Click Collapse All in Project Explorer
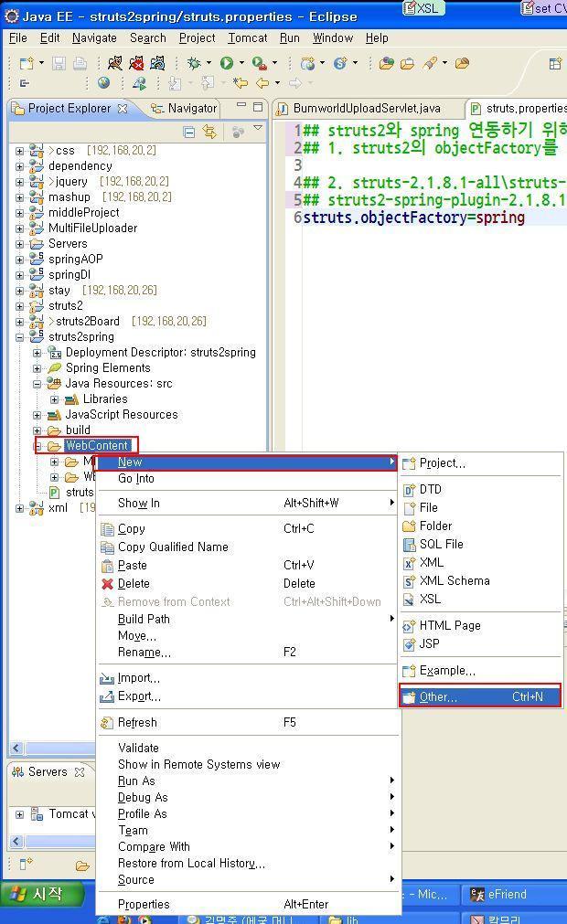Screen dimensions: 567x924 pos(188,132)
